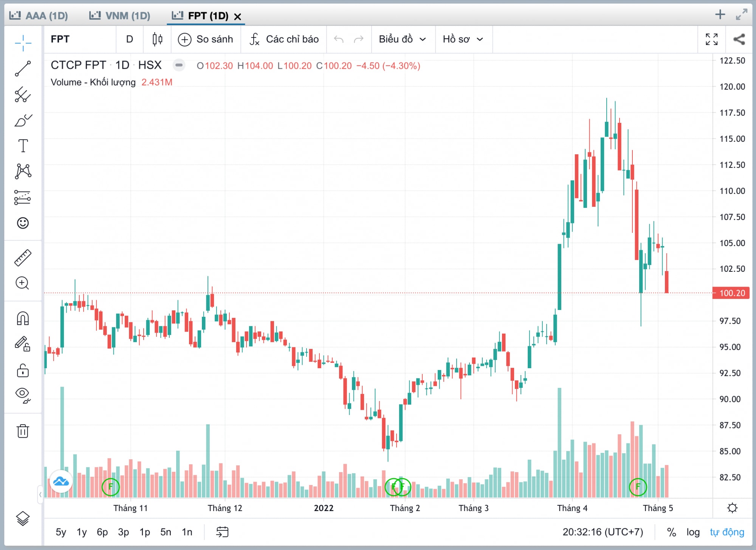Collapse the left drawing toolbar arrow
The image size is (756, 550).
coord(40,494)
